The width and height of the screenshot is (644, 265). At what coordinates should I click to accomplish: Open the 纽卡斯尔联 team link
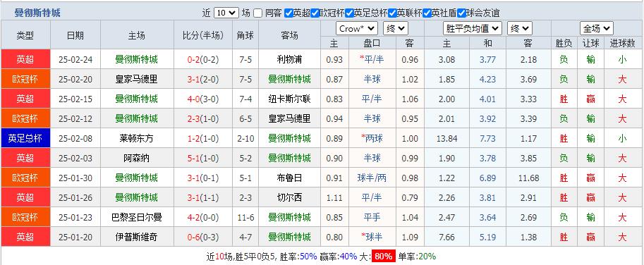pyautogui.click(x=290, y=99)
